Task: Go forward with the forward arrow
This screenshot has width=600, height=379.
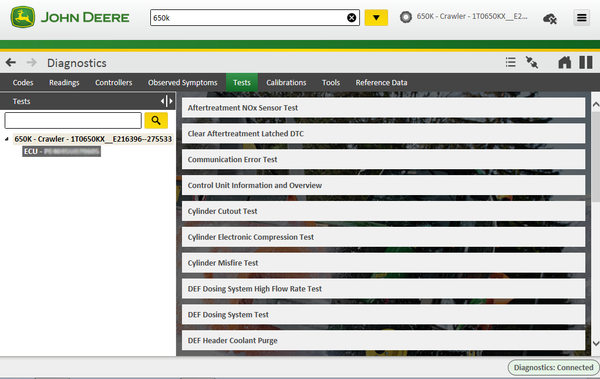Action: pyautogui.click(x=32, y=62)
